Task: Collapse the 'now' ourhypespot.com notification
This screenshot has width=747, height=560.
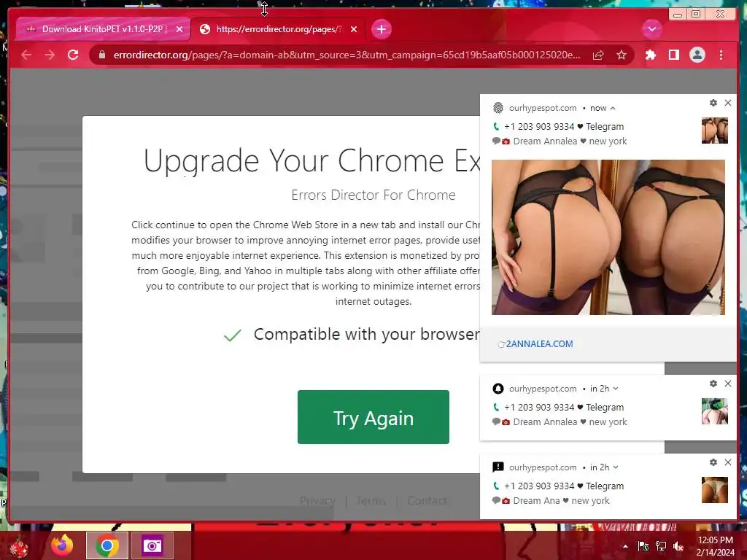Action: coord(613,108)
